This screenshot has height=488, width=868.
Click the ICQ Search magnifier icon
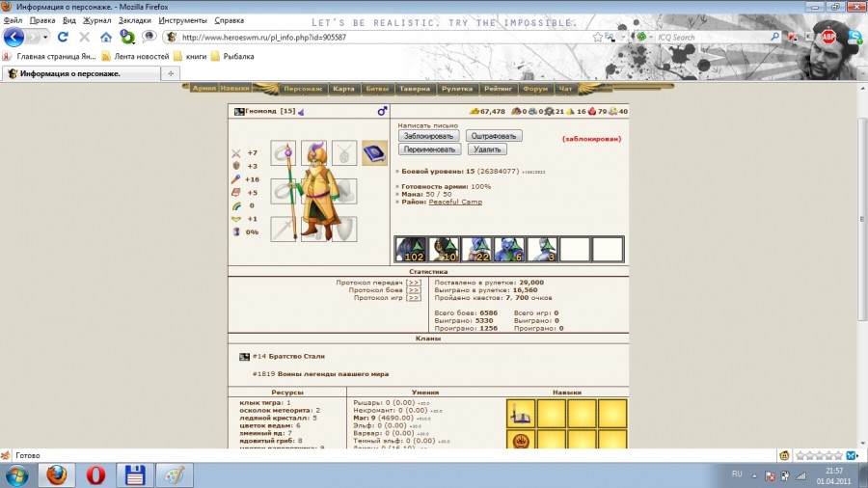775,37
